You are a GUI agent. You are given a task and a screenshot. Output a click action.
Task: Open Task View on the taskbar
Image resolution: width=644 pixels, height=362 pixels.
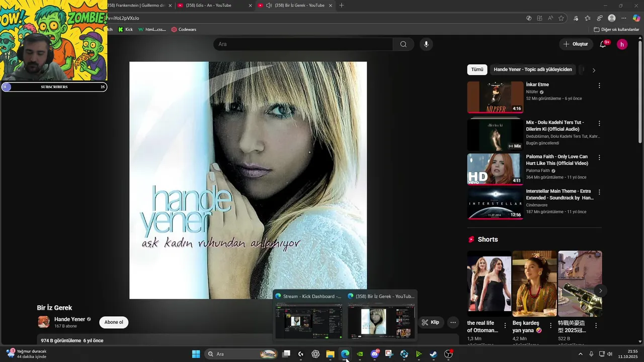click(286, 354)
